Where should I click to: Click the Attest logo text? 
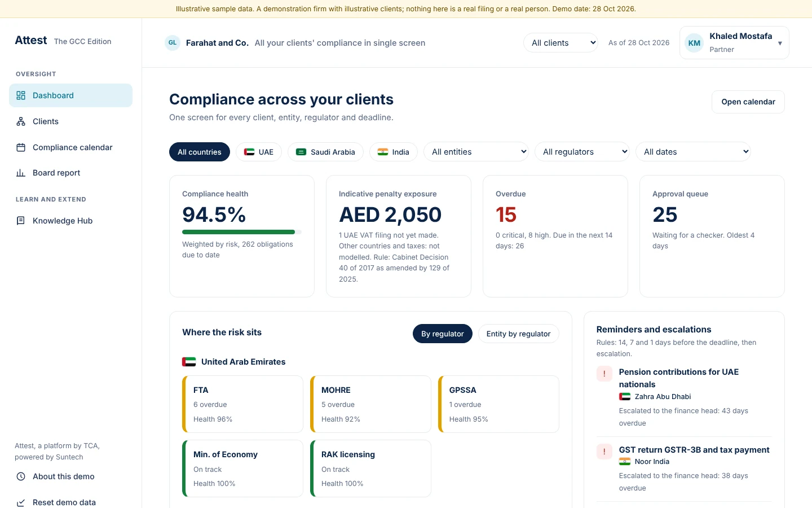pyautogui.click(x=31, y=40)
